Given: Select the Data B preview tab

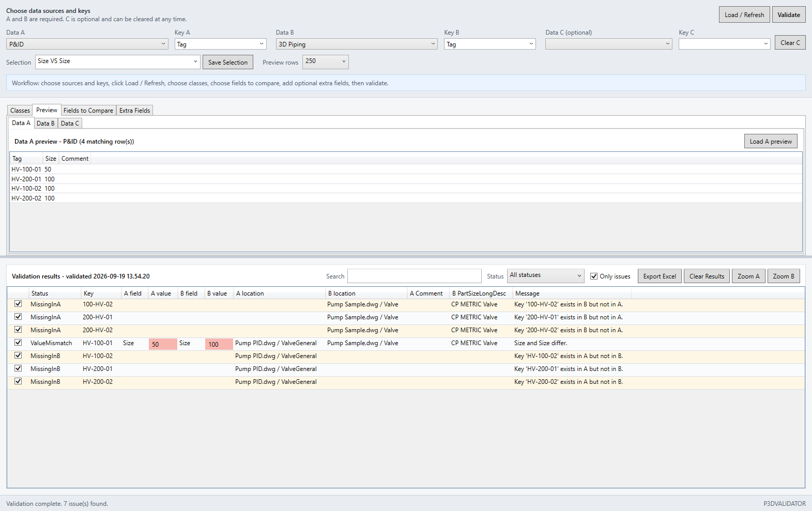Looking at the screenshot, I should (45, 123).
